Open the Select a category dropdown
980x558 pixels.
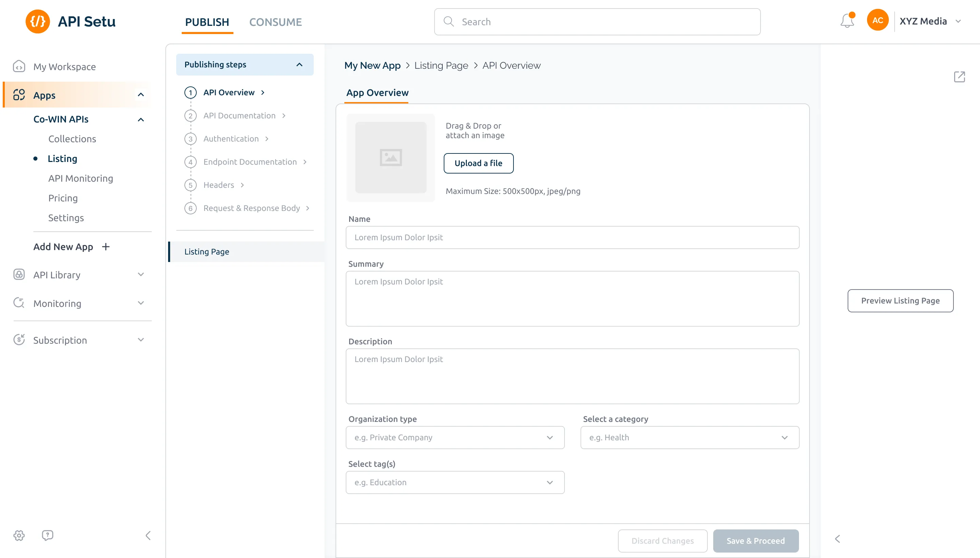coord(689,437)
